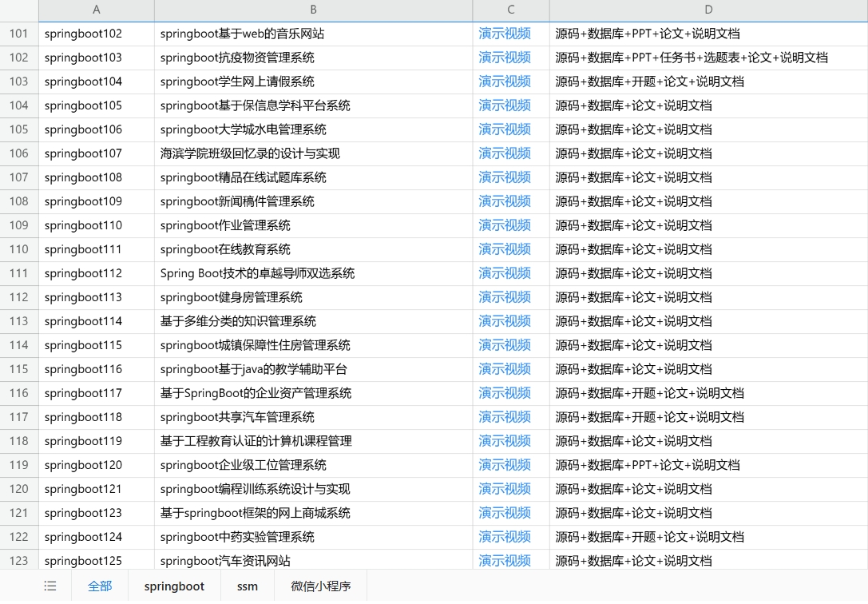This screenshot has height=604, width=868.
Task: Select row header 105
Action: pyautogui.click(x=19, y=129)
